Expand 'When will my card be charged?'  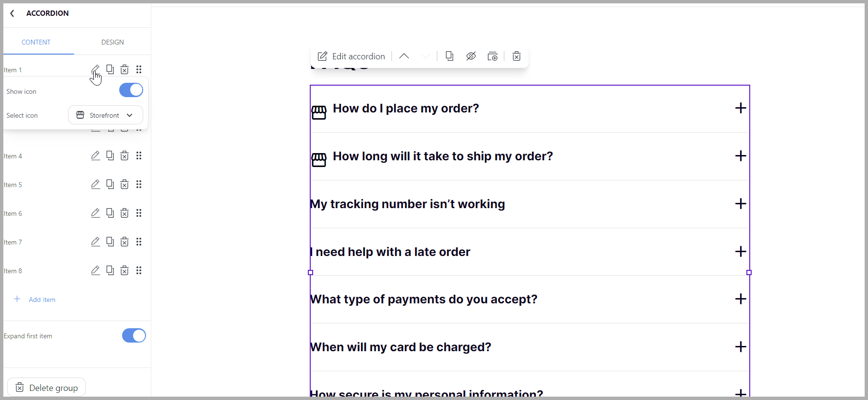point(741,347)
